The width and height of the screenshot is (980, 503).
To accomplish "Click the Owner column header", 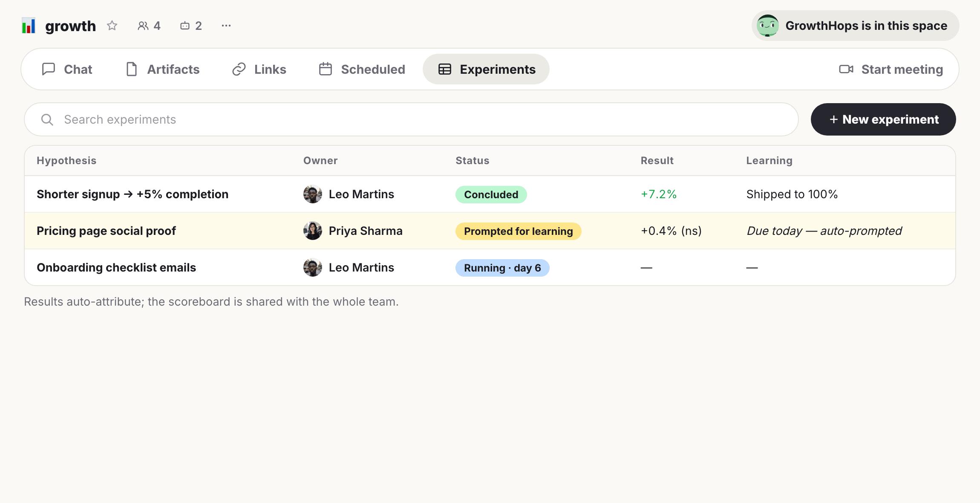I will [320, 160].
